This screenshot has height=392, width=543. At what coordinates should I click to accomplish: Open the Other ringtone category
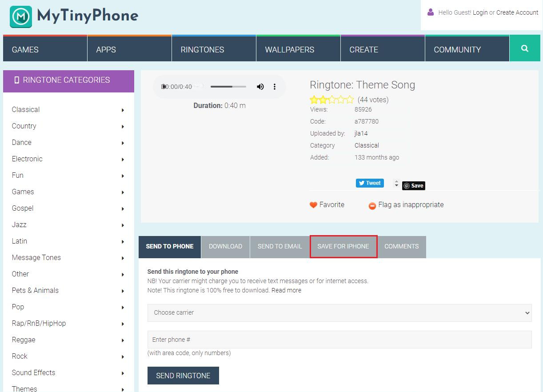pyautogui.click(x=20, y=274)
